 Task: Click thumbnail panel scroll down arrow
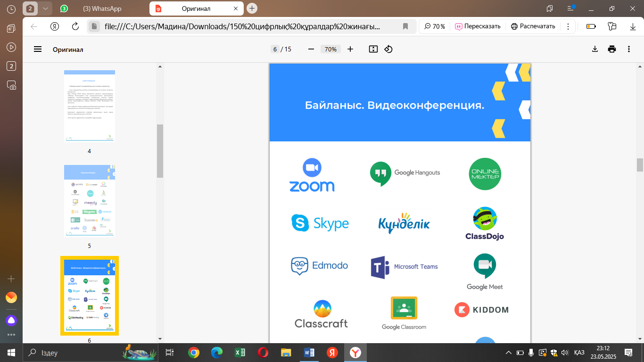[160, 338]
